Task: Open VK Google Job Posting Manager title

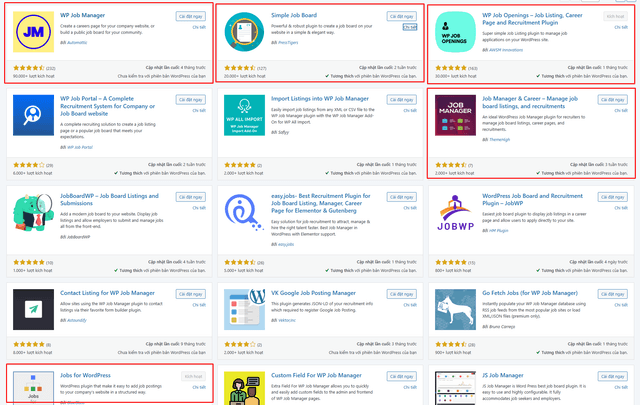Action: click(313, 293)
